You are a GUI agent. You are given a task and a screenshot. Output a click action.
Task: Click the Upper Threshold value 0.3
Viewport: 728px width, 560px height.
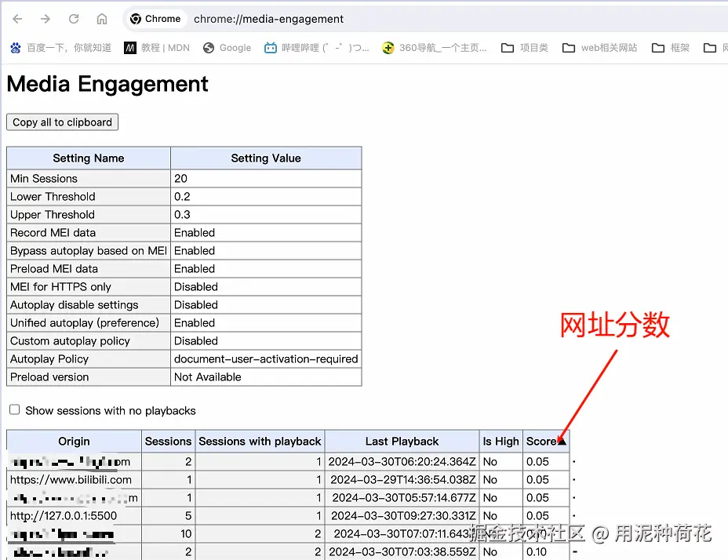(x=266, y=215)
